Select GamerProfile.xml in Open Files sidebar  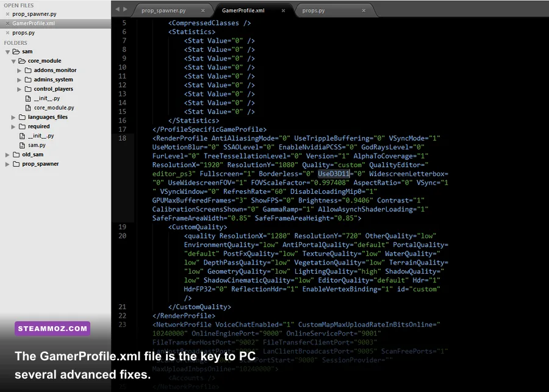pos(34,23)
